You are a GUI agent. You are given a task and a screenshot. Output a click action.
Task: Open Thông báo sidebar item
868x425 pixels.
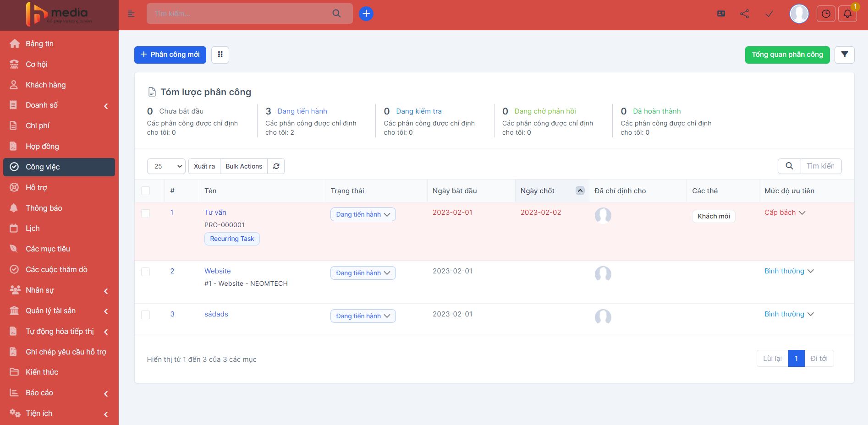59,208
